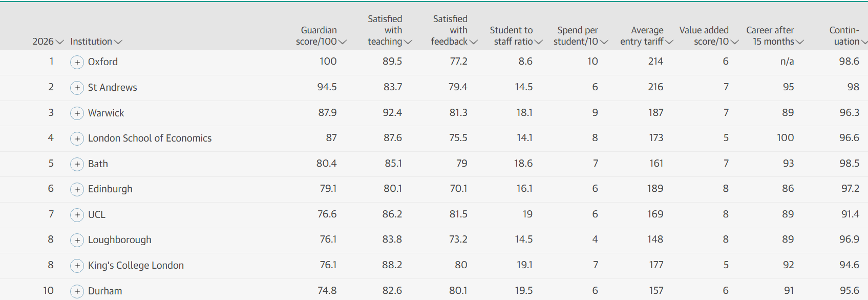Expand Loughborough row plus icon

coord(77,240)
